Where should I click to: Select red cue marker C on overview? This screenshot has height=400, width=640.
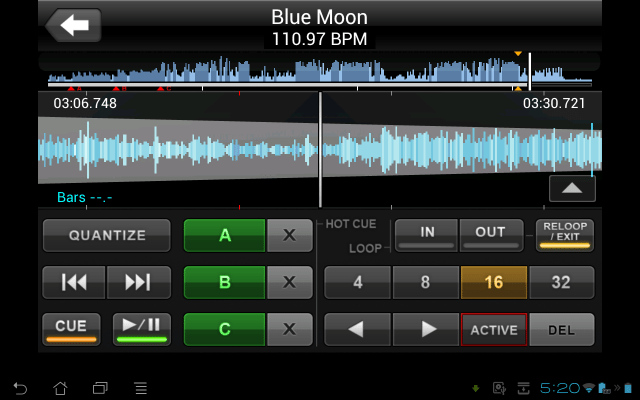(x=161, y=88)
